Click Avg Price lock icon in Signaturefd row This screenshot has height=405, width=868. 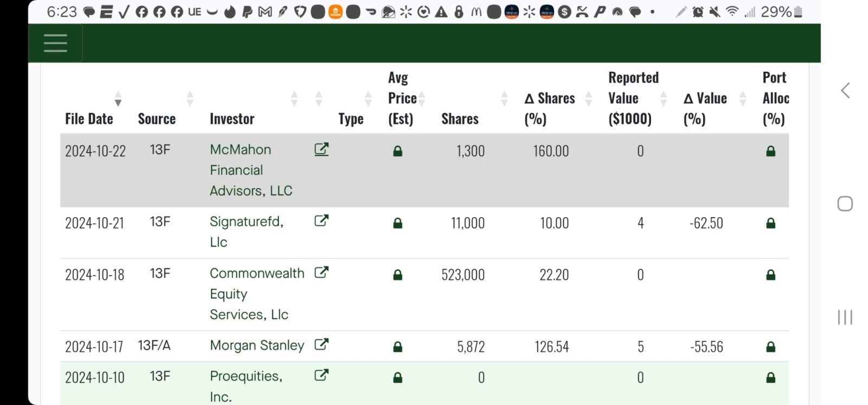coord(398,223)
